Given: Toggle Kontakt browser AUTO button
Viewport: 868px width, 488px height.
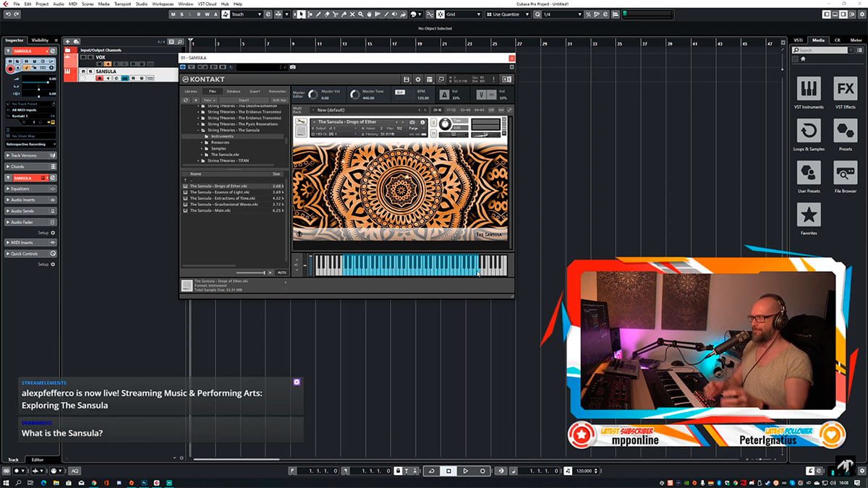Looking at the screenshot, I should click(281, 273).
